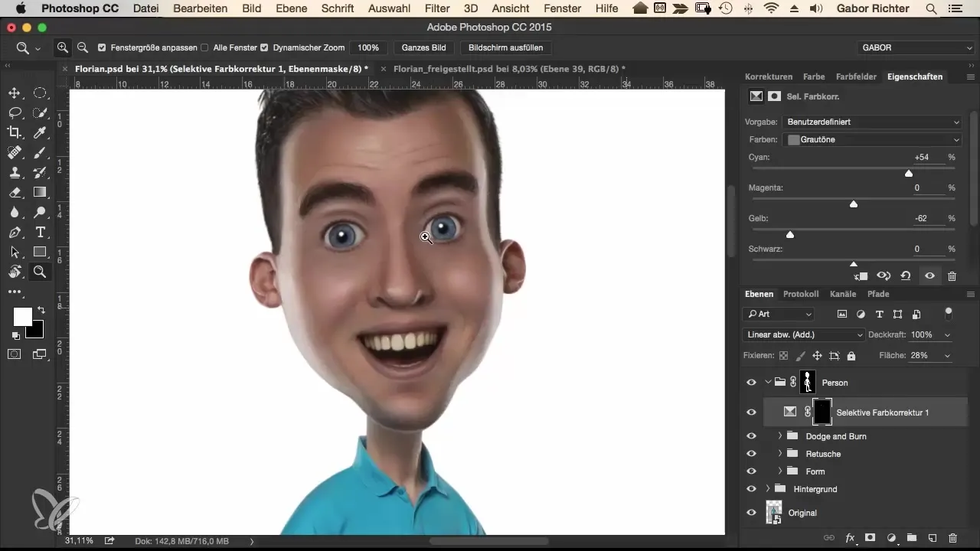The width and height of the screenshot is (980, 551).
Task: Lock transparent pixels
Action: (x=783, y=356)
